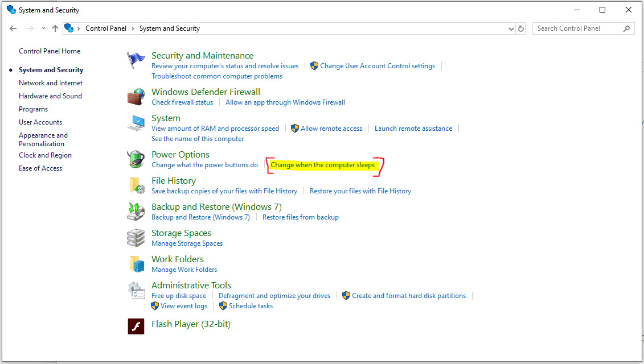644x364 pixels.
Task: Click the System computer monitor icon
Action: pyautogui.click(x=136, y=123)
